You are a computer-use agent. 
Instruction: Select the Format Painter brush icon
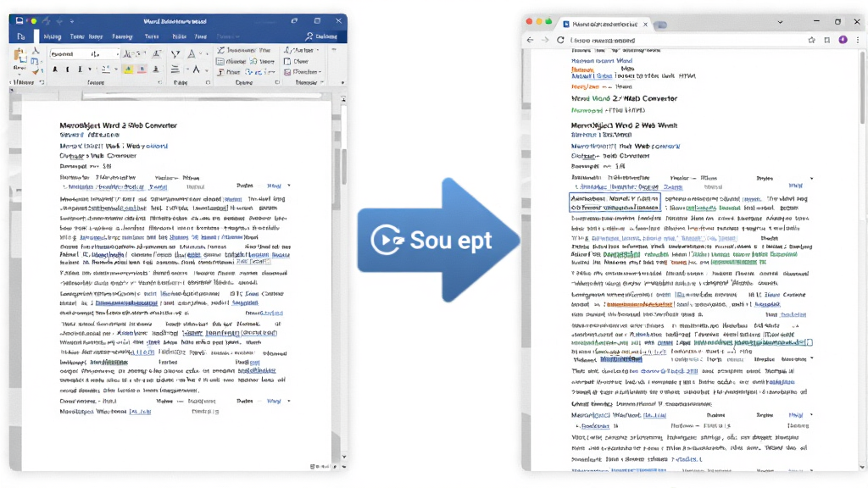pyautogui.click(x=36, y=72)
